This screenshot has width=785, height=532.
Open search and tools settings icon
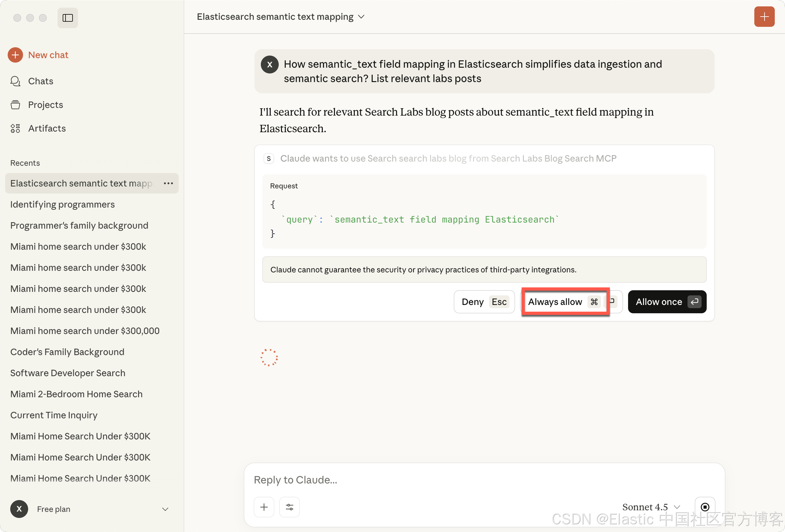click(x=290, y=507)
